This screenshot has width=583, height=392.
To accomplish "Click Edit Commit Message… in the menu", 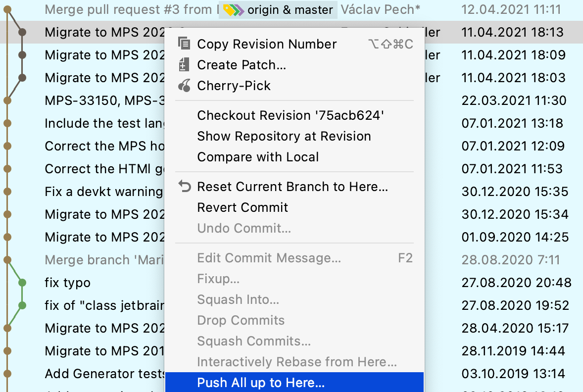I will [269, 258].
